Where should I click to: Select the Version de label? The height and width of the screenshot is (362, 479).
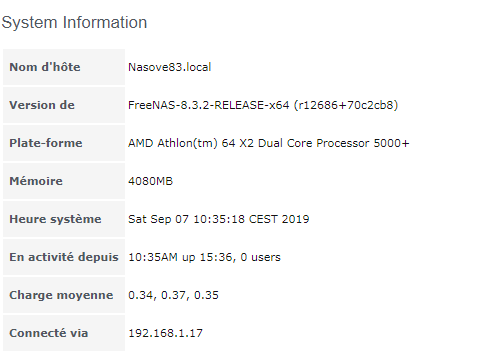42,105
